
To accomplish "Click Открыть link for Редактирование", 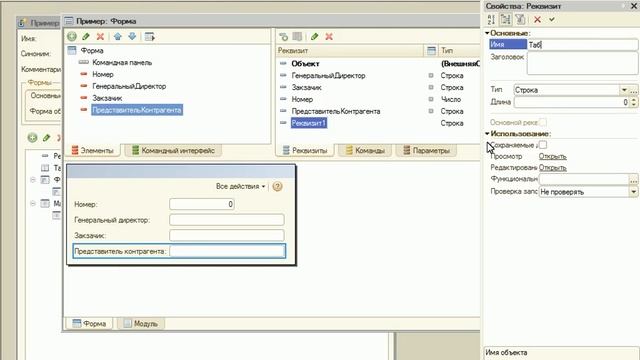I will pyautogui.click(x=553, y=168).
